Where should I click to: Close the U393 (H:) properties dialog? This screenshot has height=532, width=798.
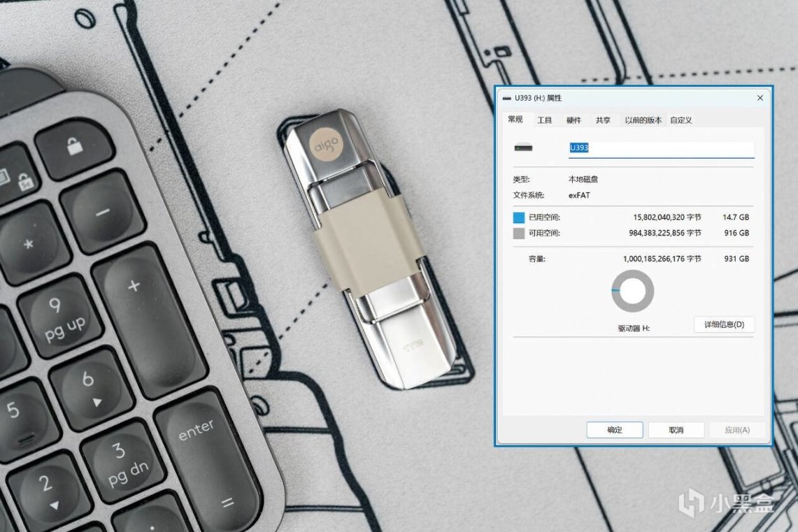tap(760, 98)
